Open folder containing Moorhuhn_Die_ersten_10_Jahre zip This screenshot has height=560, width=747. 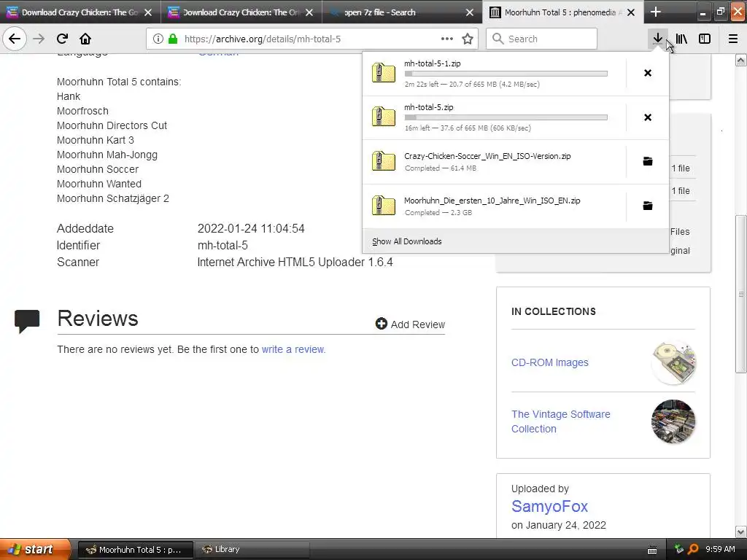coord(648,206)
